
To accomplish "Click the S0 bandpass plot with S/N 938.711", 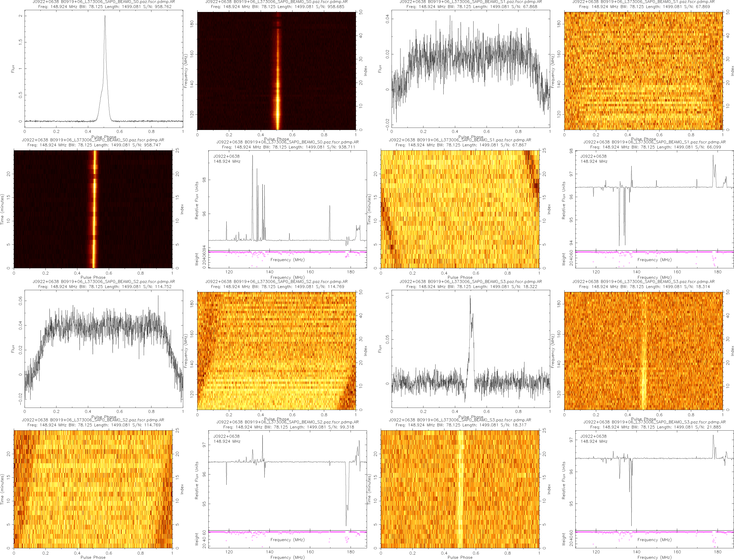I will (287, 200).
